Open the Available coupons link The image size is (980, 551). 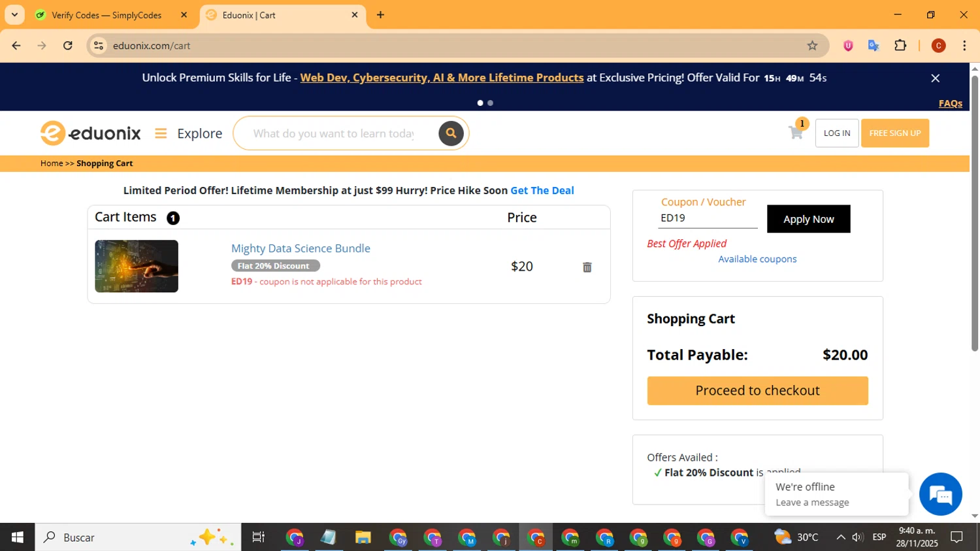click(758, 259)
